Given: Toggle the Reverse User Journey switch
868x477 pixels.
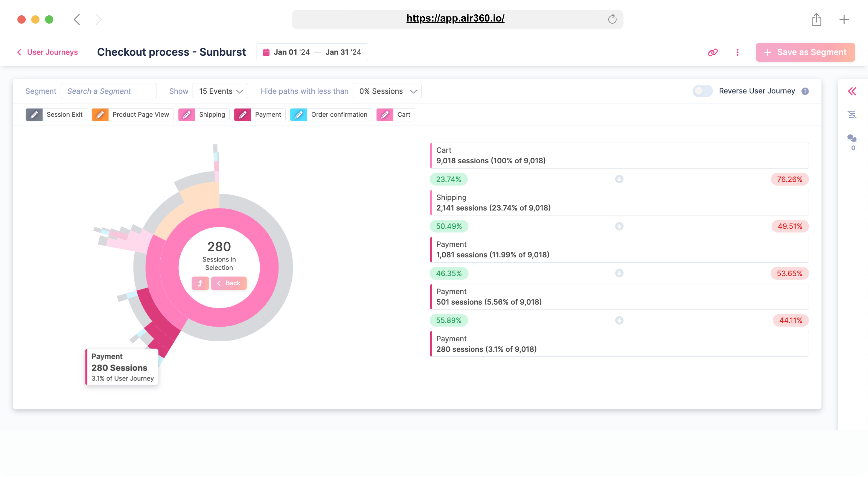Looking at the screenshot, I should pos(702,91).
